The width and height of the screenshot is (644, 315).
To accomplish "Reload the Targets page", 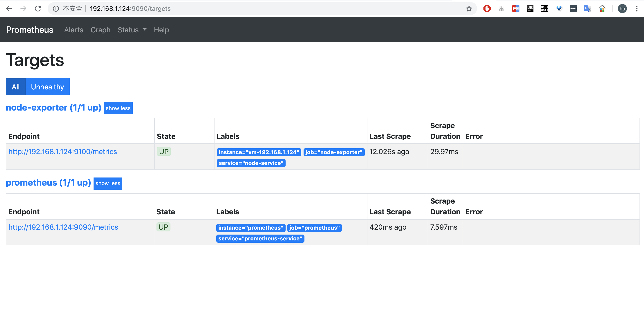I will 38,8.
